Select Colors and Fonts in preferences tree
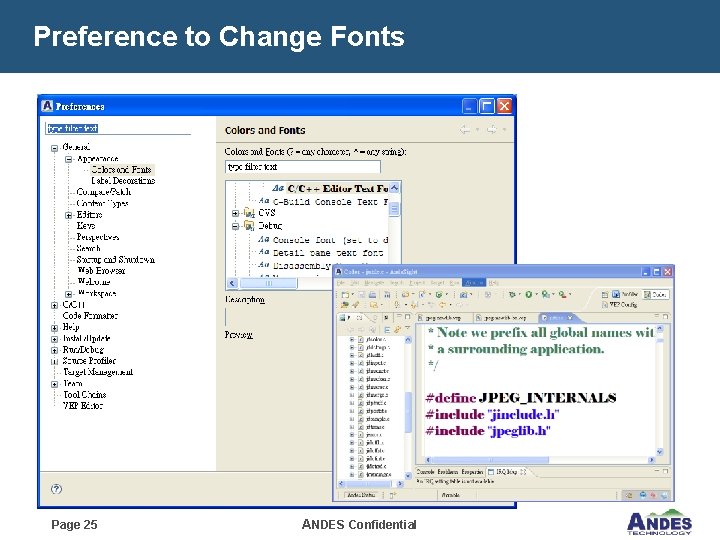720x540 pixels. (121, 169)
